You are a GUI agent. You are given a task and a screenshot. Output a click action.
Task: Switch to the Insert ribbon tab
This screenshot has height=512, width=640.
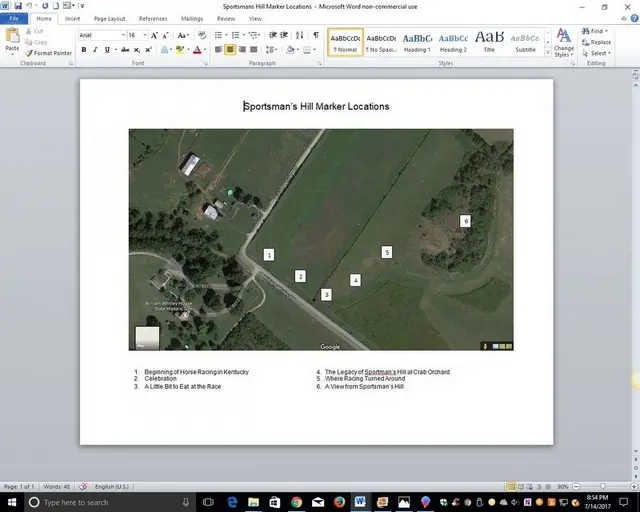73,19
